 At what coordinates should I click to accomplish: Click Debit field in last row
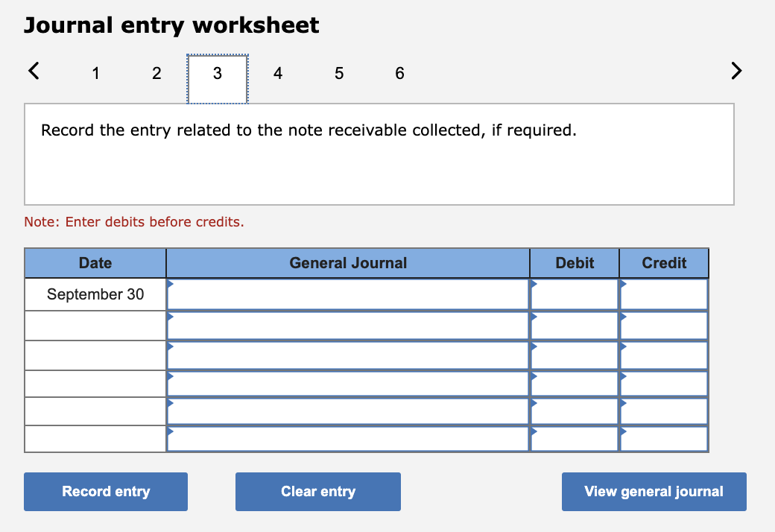click(x=575, y=439)
